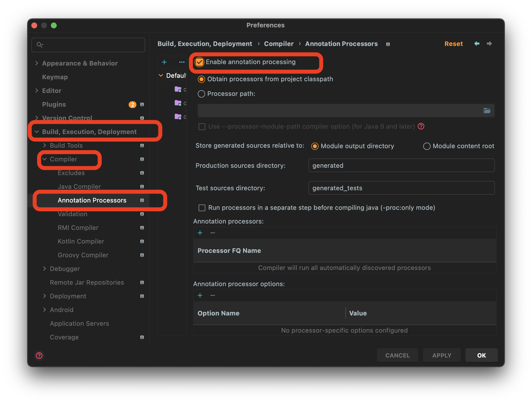Click the back navigation arrow
Viewport: 532px width, 403px height.
point(477,44)
